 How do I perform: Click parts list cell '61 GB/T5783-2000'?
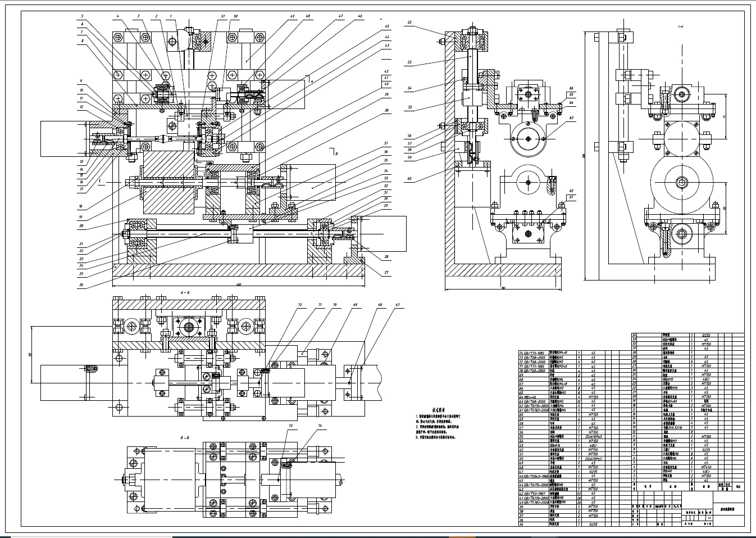[x=534, y=410]
